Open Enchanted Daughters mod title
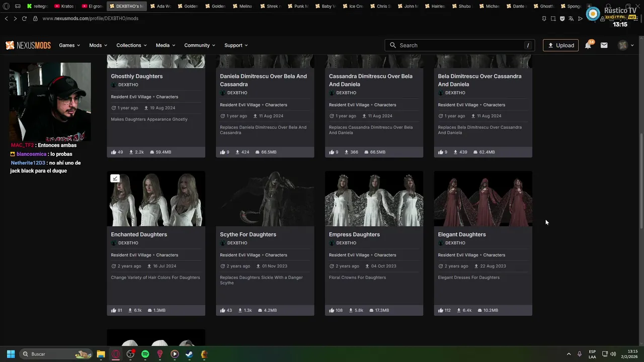Image resolution: width=644 pixels, height=362 pixels. 139,234
